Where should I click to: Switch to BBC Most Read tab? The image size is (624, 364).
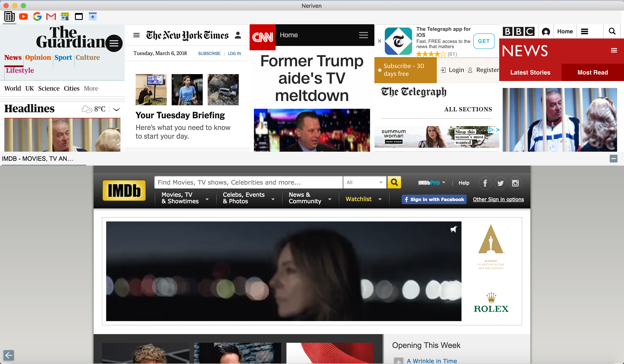tap(593, 72)
